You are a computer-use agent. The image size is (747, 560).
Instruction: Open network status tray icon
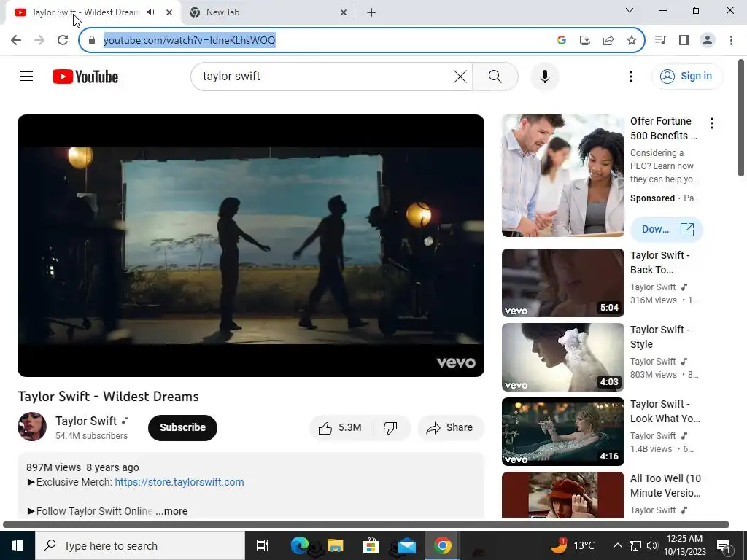635,545
